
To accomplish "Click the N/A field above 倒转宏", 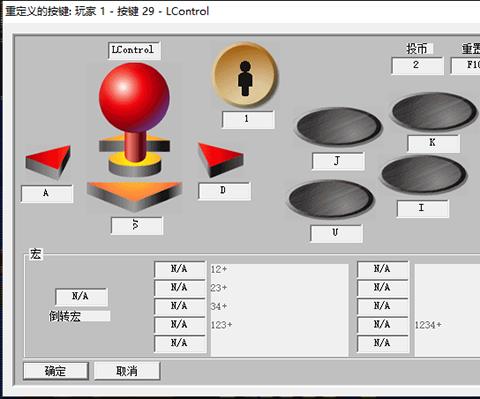I will point(81,296).
